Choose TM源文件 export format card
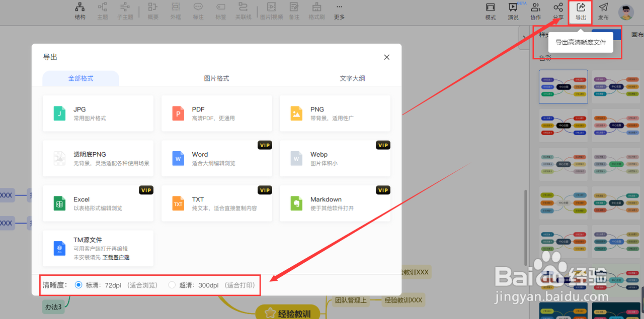 pos(98,248)
